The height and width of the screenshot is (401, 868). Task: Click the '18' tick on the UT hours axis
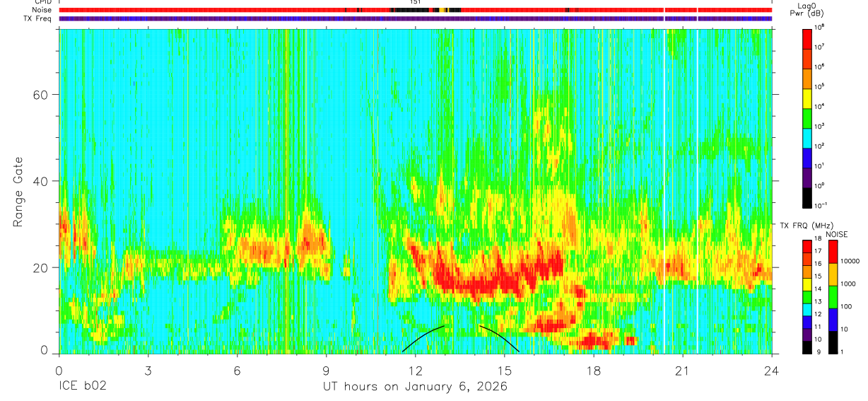[594, 370]
